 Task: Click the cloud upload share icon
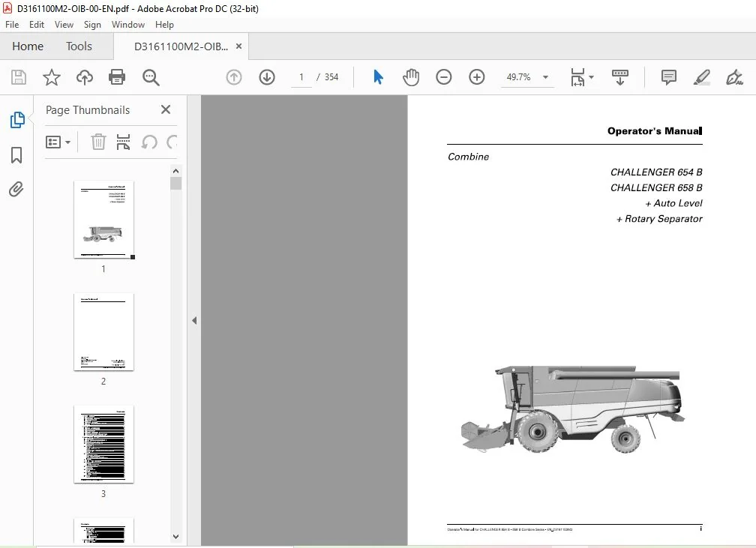pyautogui.click(x=84, y=77)
